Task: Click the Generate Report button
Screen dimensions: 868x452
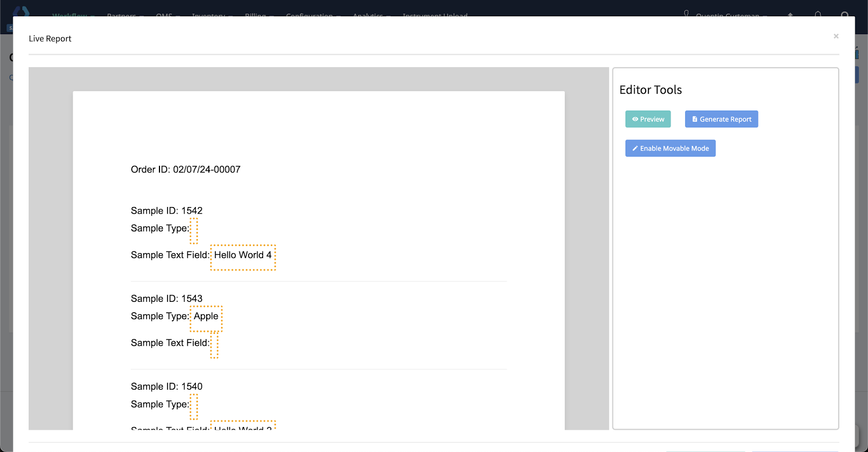Action: coord(722,119)
